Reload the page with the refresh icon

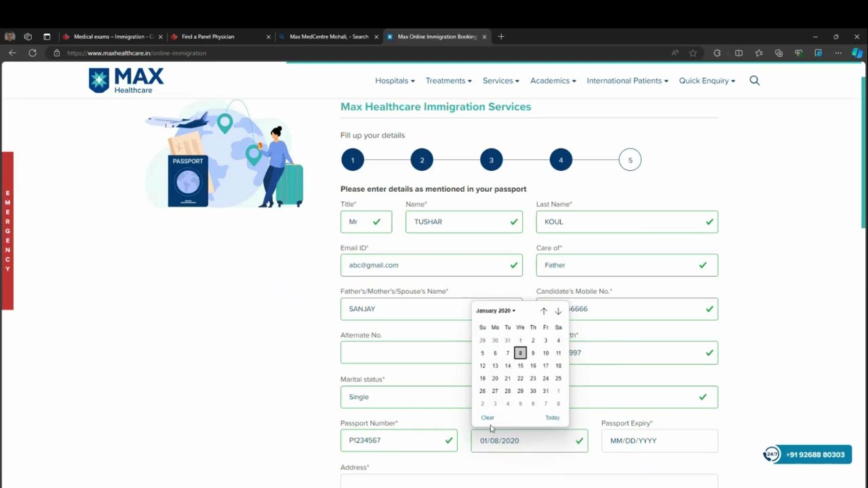tap(32, 53)
